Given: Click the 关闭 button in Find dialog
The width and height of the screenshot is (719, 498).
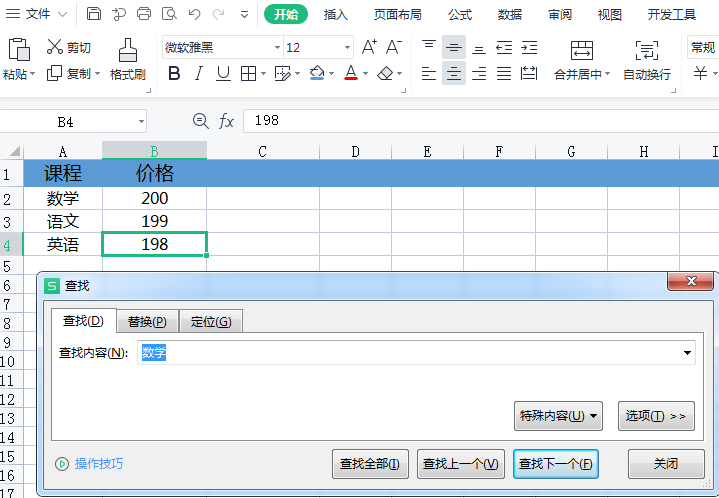Looking at the screenshot, I should [x=666, y=464].
